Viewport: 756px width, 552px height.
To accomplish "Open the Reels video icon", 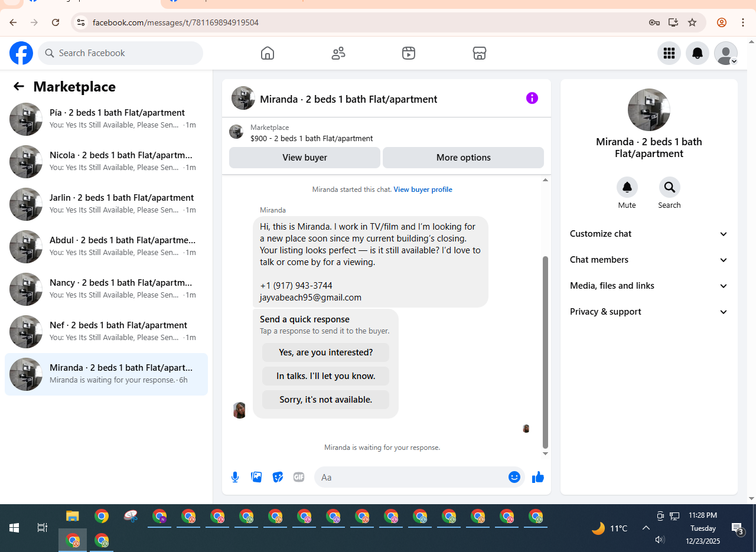I will 409,53.
